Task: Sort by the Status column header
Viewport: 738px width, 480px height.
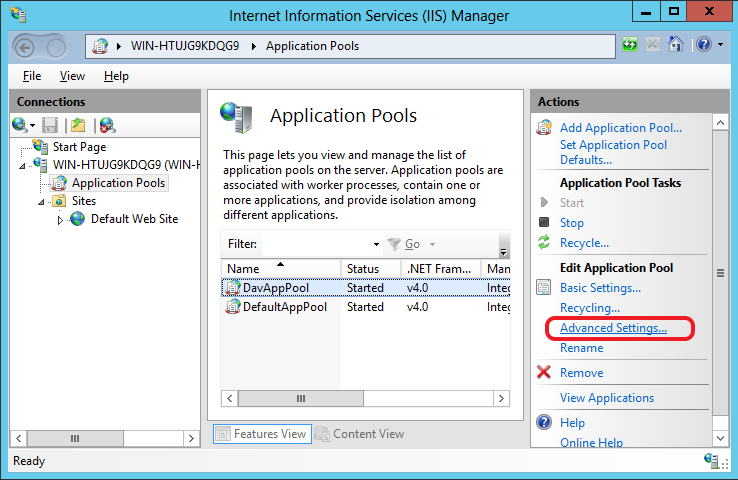Action: click(371, 269)
